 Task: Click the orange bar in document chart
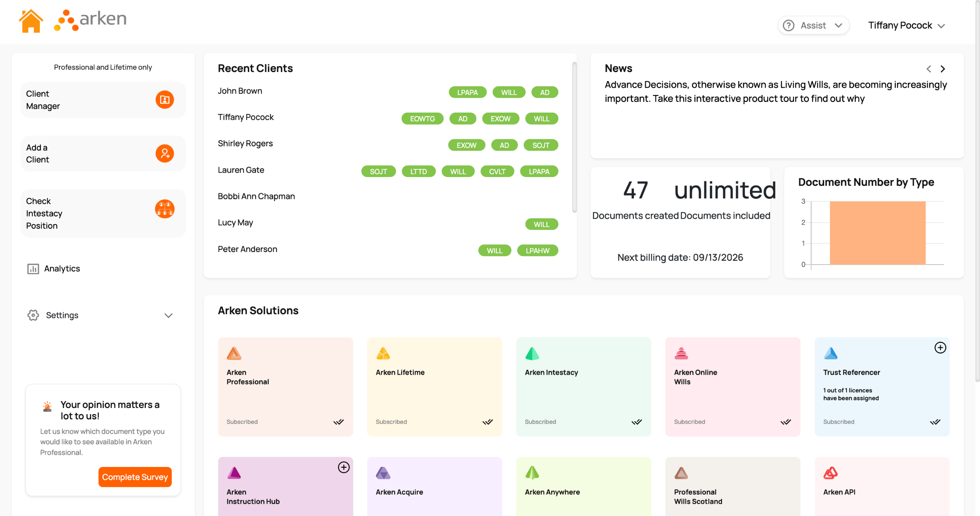click(x=877, y=233)
